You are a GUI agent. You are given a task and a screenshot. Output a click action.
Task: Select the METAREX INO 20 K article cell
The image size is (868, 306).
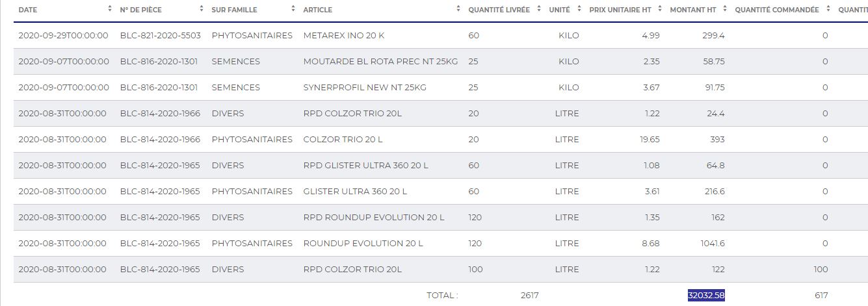[x=343, y=36]
